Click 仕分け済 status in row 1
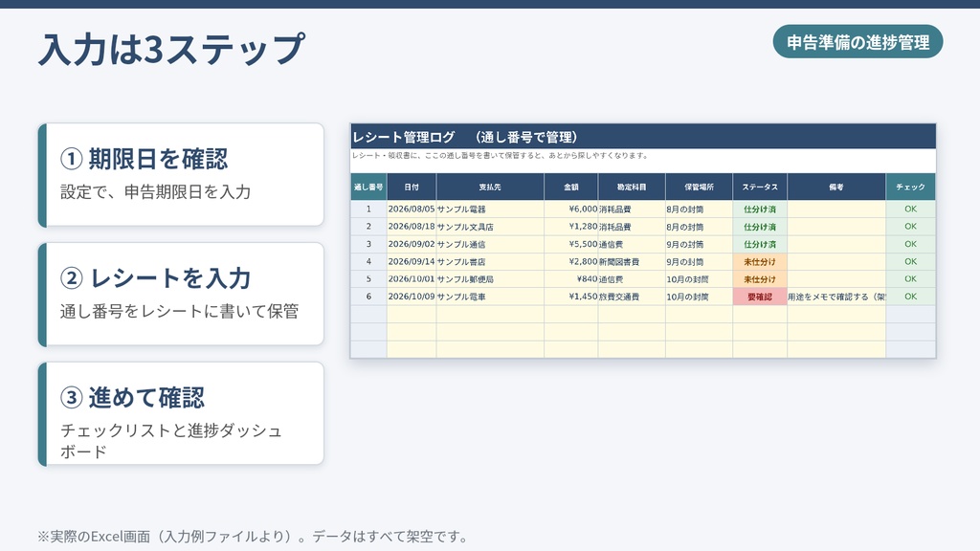The width and height of the screenshot is (980, 551). [760, 209]
